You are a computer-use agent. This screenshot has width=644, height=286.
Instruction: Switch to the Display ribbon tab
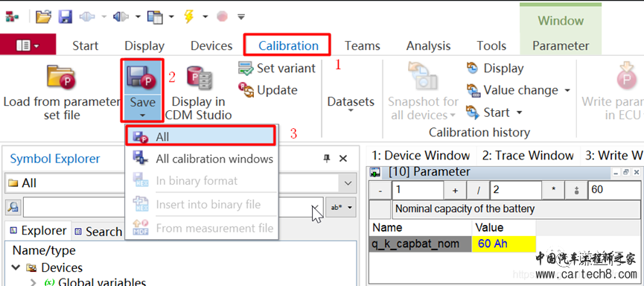144,45
